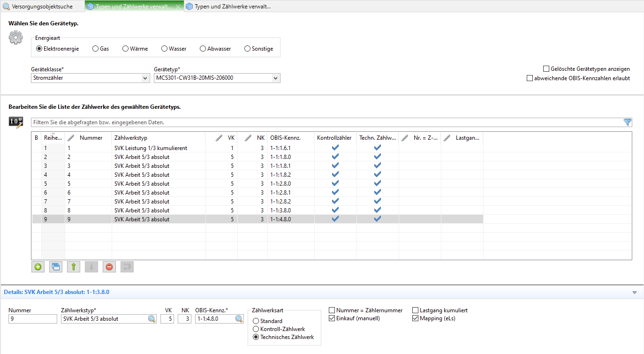Collapse the Details panel arrow
The image size is (644, 354).
coord(635,292)
